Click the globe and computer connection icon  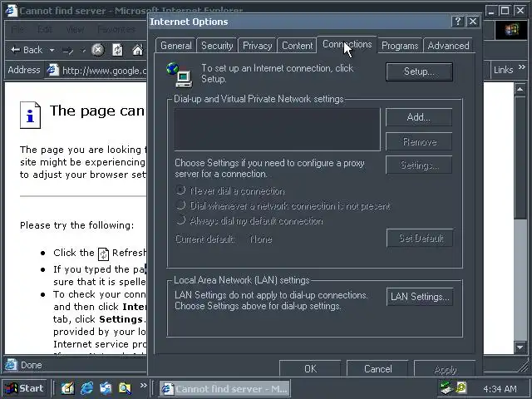pyautogui.click(x=180, y=75)
